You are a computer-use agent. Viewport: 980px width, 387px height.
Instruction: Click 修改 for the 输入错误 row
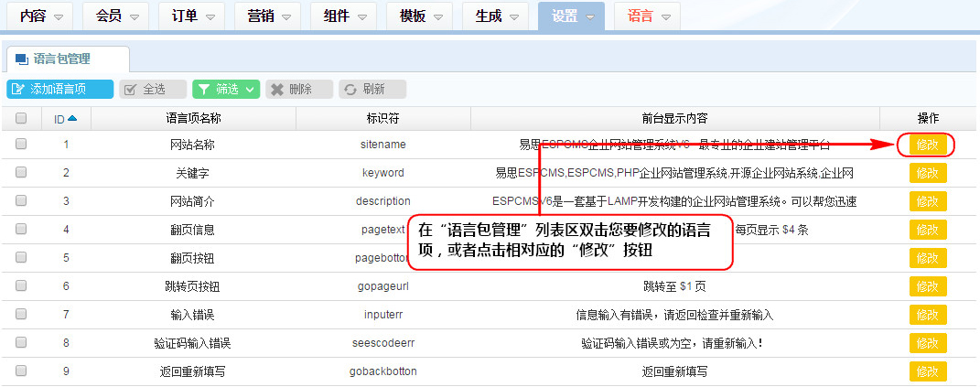(927, 315)
